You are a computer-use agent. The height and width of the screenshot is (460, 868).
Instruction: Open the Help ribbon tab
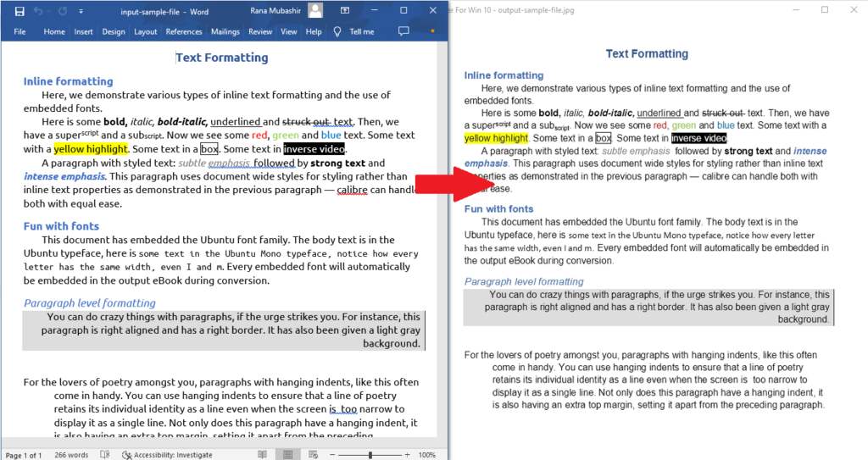[x=314, y=31]
